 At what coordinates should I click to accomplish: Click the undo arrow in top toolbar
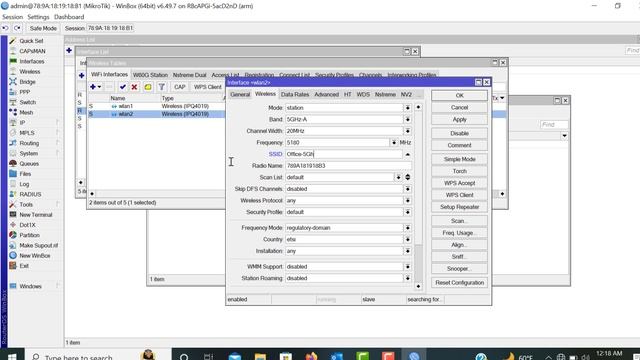click(5, 28)
